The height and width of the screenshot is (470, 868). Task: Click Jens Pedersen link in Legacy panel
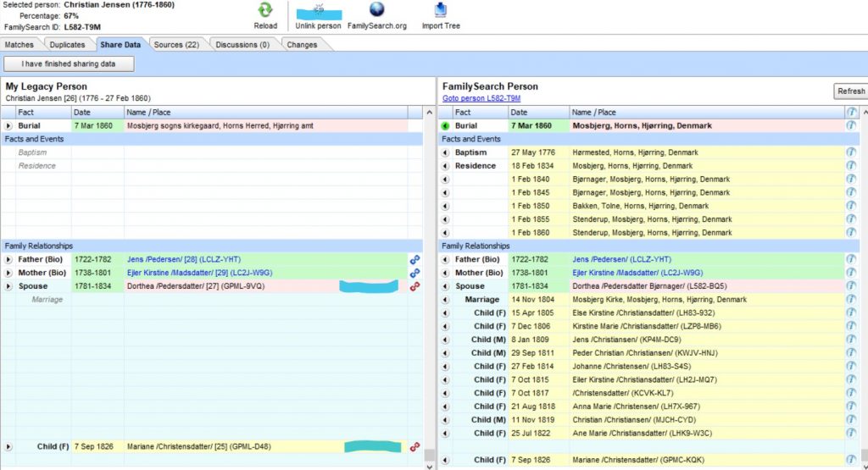184,259
